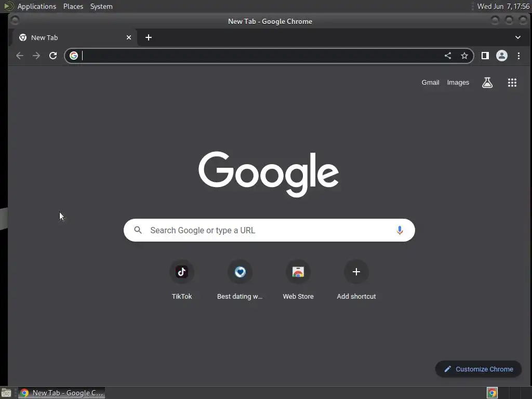Viewport: 532px width, 399px height.
Task: Expand the tab search chevron
Action: [518, 37]
